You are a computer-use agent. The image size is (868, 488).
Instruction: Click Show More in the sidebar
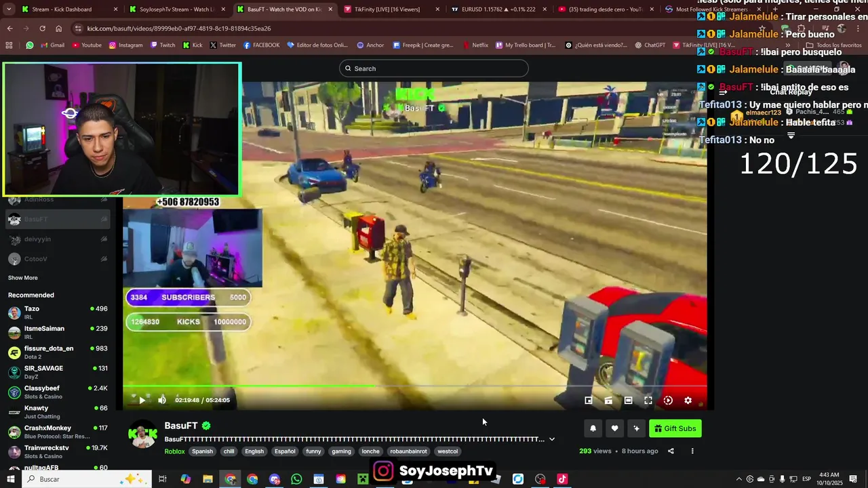pyautogui.click(x=22, y=278)
